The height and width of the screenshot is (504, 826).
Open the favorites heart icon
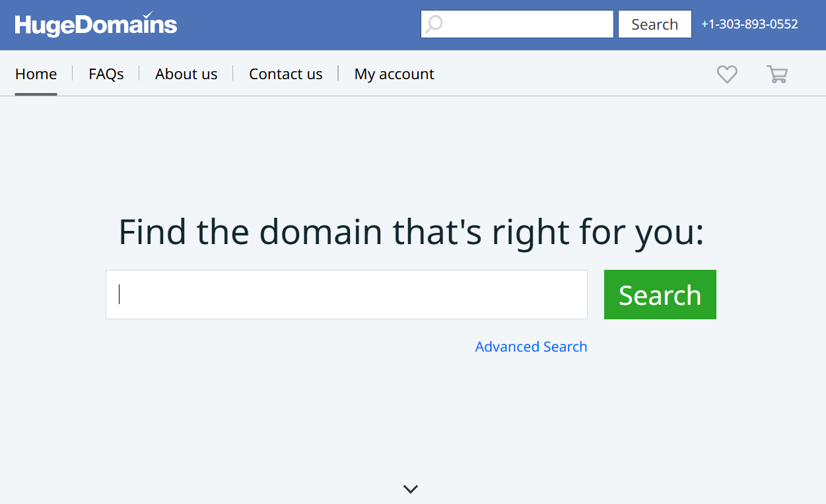[x=727, y=74]
